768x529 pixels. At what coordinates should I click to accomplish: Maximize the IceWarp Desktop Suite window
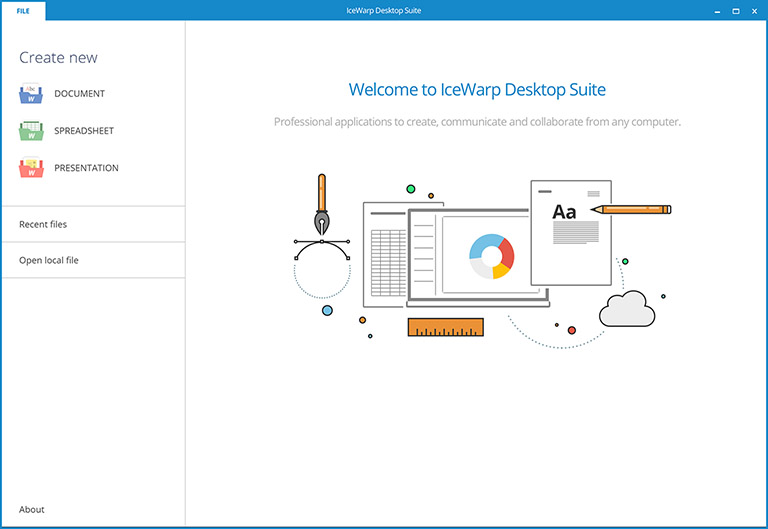[x=736, y=11]
